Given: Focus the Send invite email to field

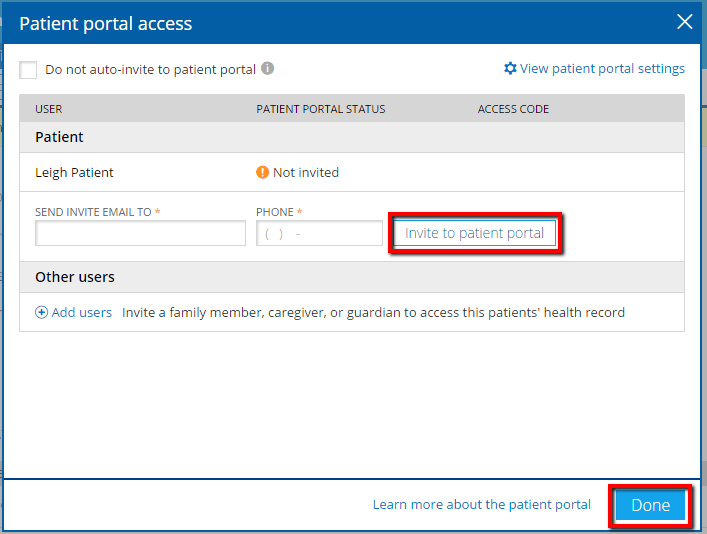Looking at the screenshot, I should pos(140,233).
